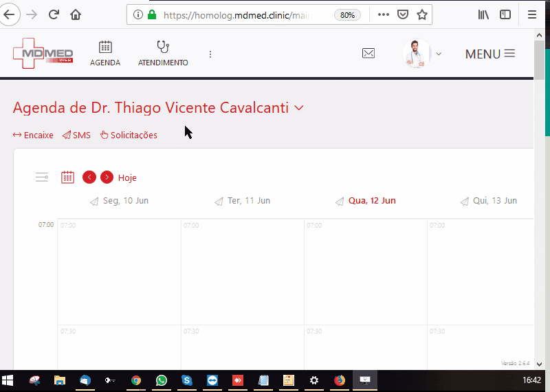This screenshot has width=550, height=392.
Task: Open Chrome from the taskbar
Action: [135, 380]
